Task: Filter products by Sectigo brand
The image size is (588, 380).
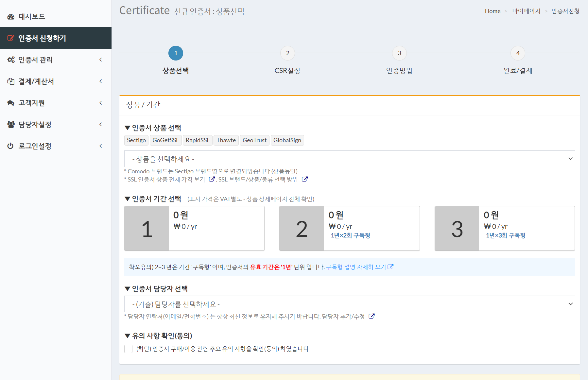Action: [136, 140]
